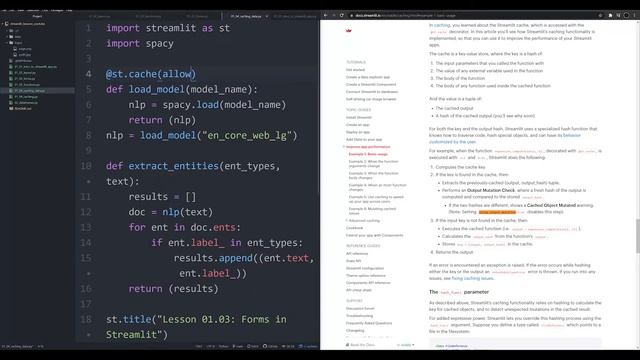
Task: Open 'Troubleshooting' support link
Action: (359, 316)
